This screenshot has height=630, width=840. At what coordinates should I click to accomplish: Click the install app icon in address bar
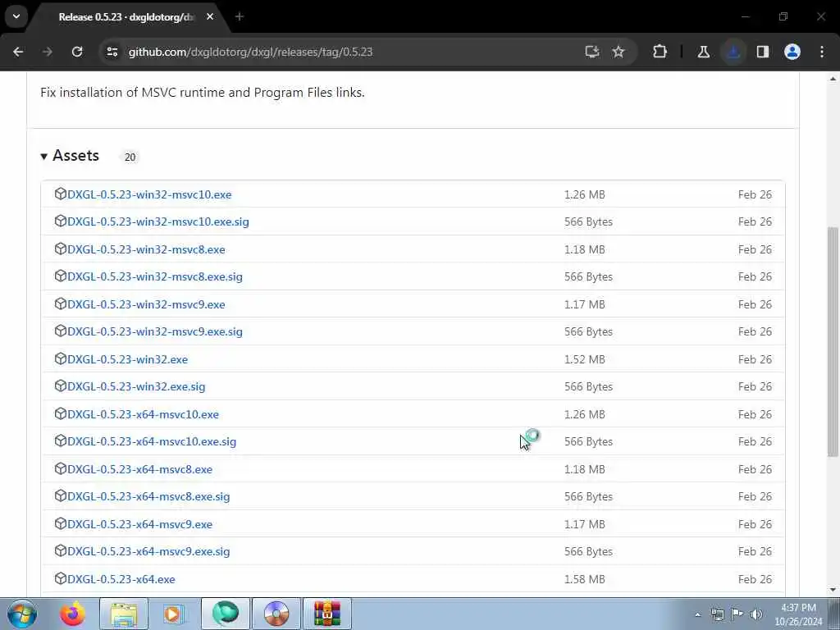tap(591, 52)
